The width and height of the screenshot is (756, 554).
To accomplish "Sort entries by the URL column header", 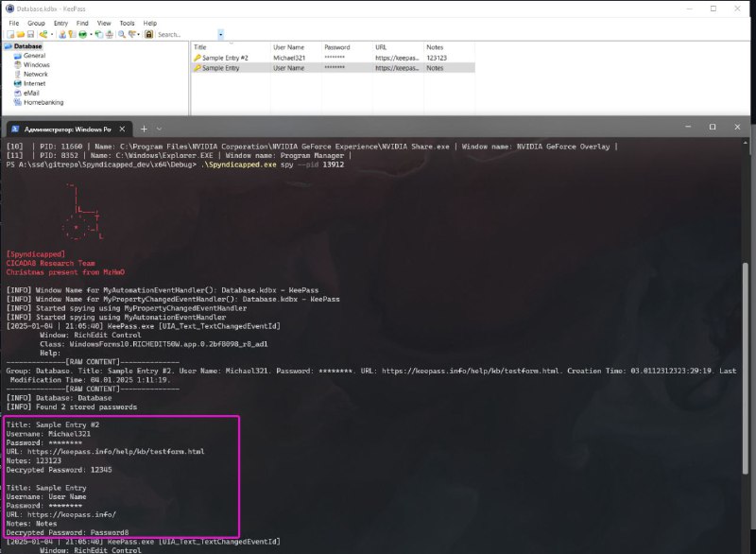I will (398, 47).
